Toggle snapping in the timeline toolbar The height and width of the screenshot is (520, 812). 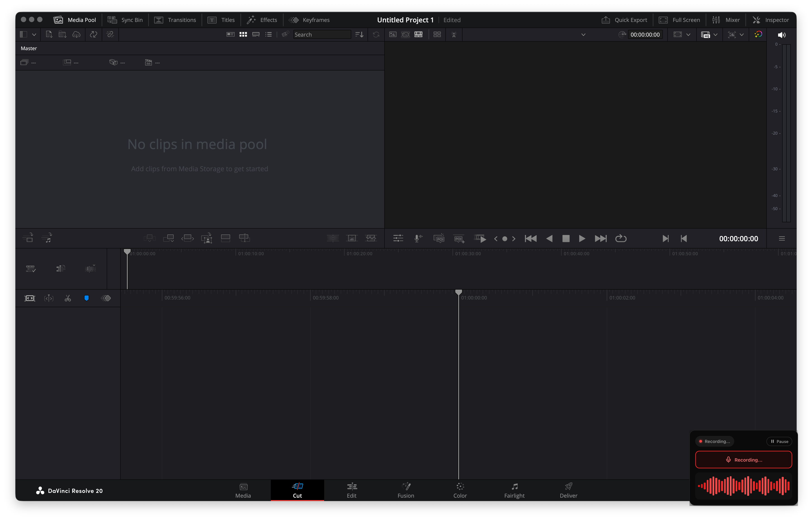tap(87, 298)
